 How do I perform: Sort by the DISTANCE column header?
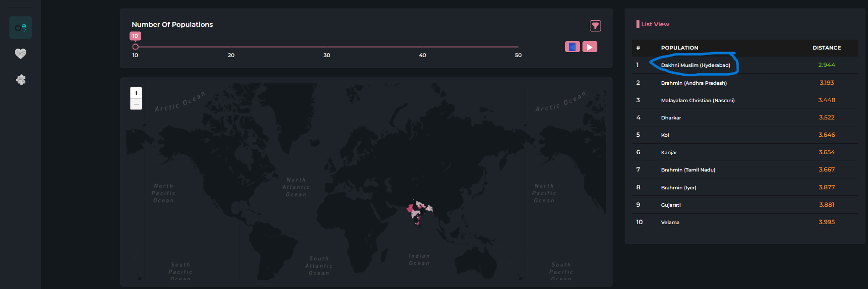coord(826,48)
